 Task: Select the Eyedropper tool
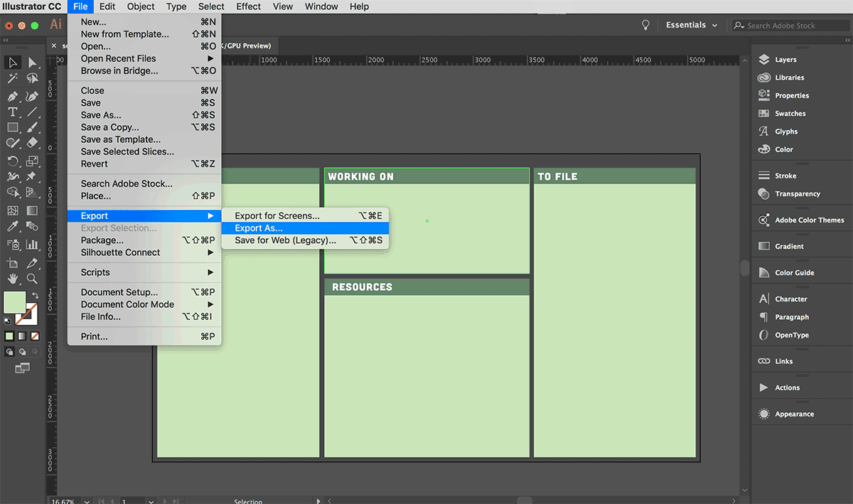pyautogui.click(x=13, y=227)
